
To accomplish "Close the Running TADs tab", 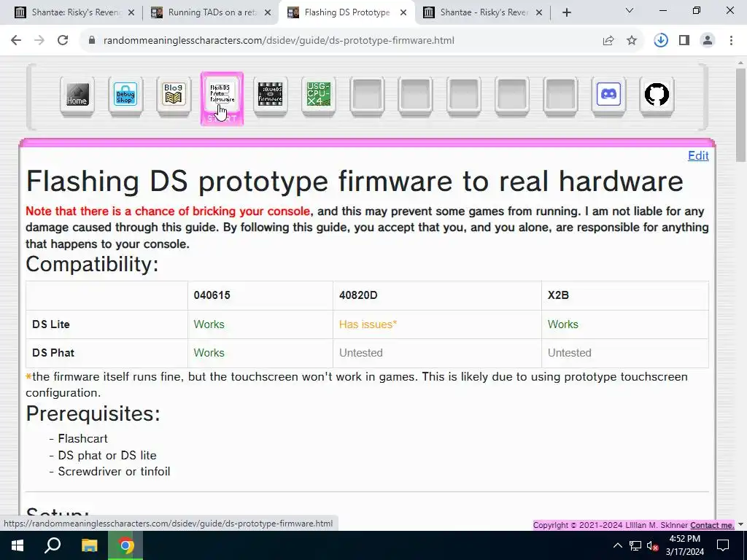I will pyautogui.click(x=268, y=13).
